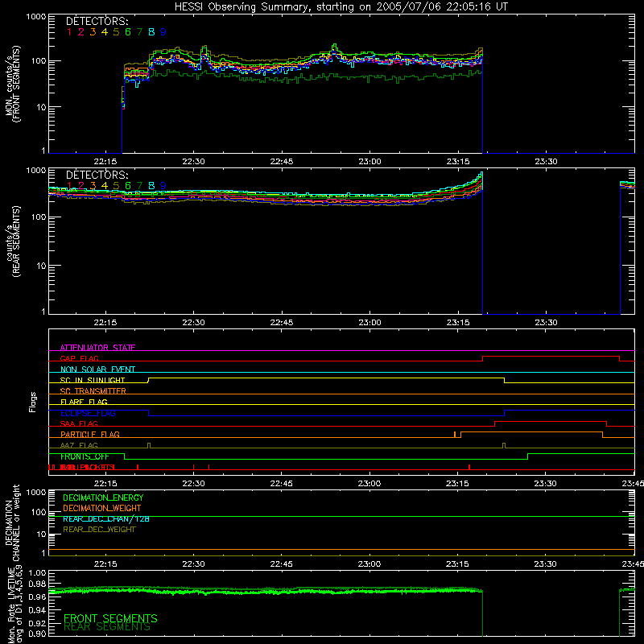Click the SC_TRANSMITTER flag label
Screen dimensions: 644x644
[93, 390]
